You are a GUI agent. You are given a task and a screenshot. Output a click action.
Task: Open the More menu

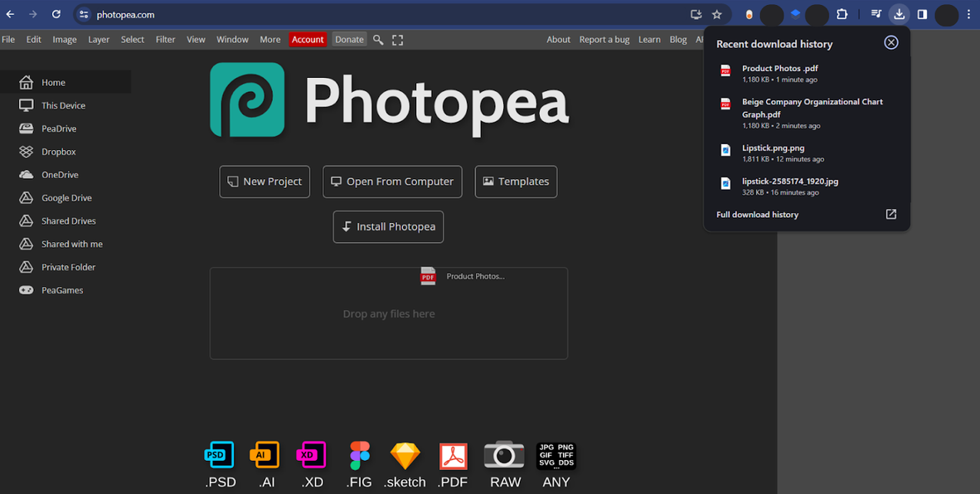(x=270, y=39)
